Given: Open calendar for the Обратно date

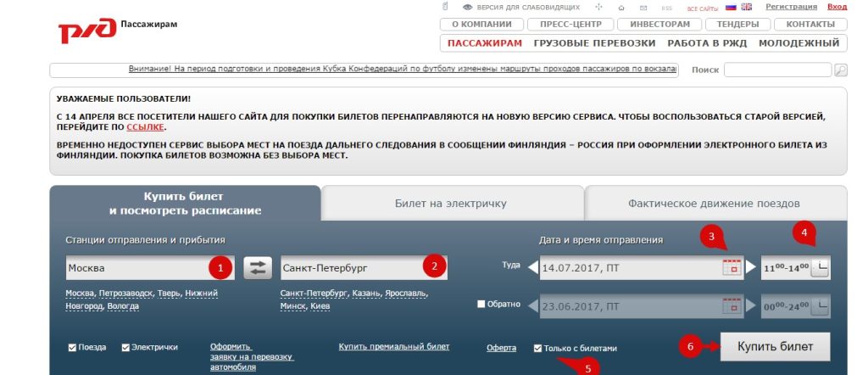Looking at the screenshot, I should click(732, 305).
